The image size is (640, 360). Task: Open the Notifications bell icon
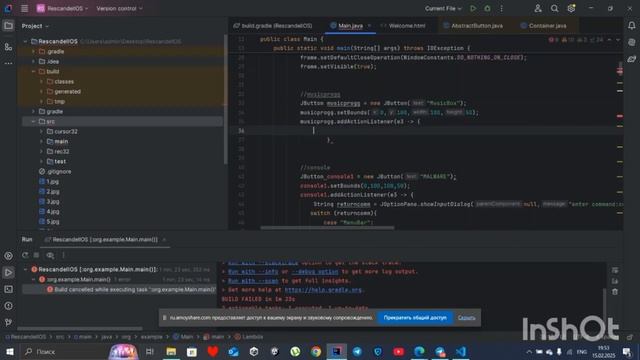click(x=631, y=26)
